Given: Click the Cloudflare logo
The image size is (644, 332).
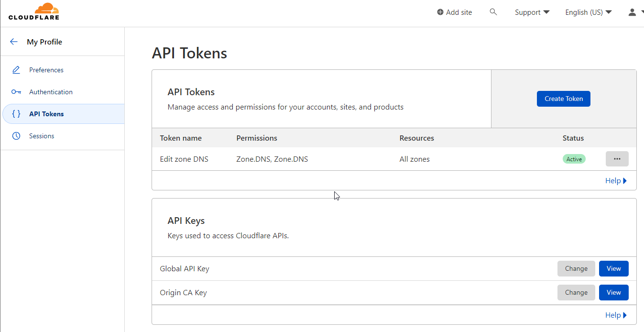Looking at the screenshot, I should point(34,11).
